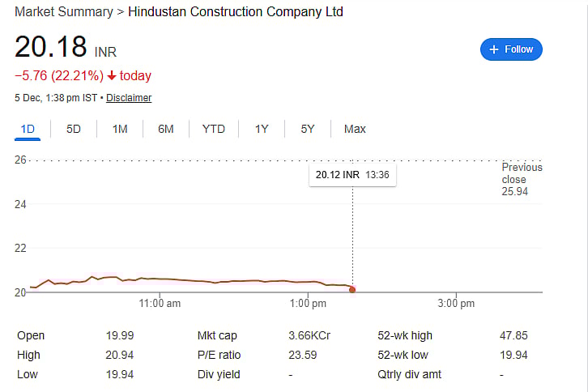
Task: Open the Max range tab
Action: tap(355, 129)
